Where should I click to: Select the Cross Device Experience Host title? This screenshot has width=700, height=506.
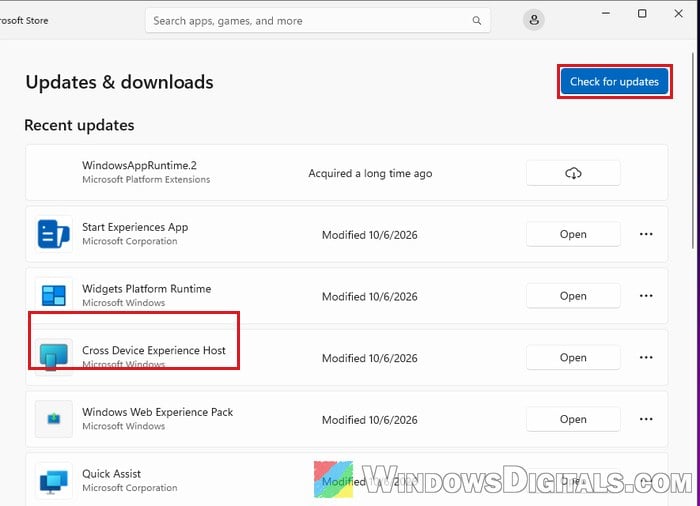click(x=154, y=350)
